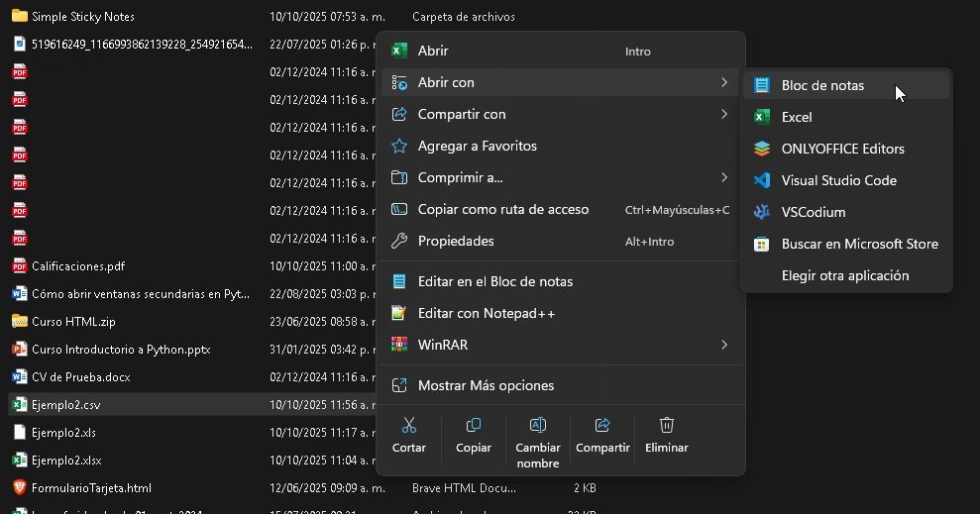
Task: Choose Abrir in the context menu
Action: [560, 51]
